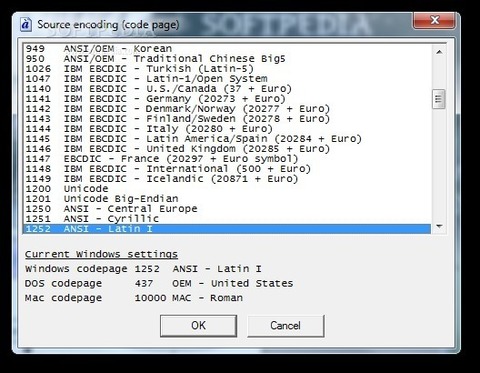Choose 1201 Unicode Big-Endian
This screenshot has width=480, height=373.
click(227, 199)
